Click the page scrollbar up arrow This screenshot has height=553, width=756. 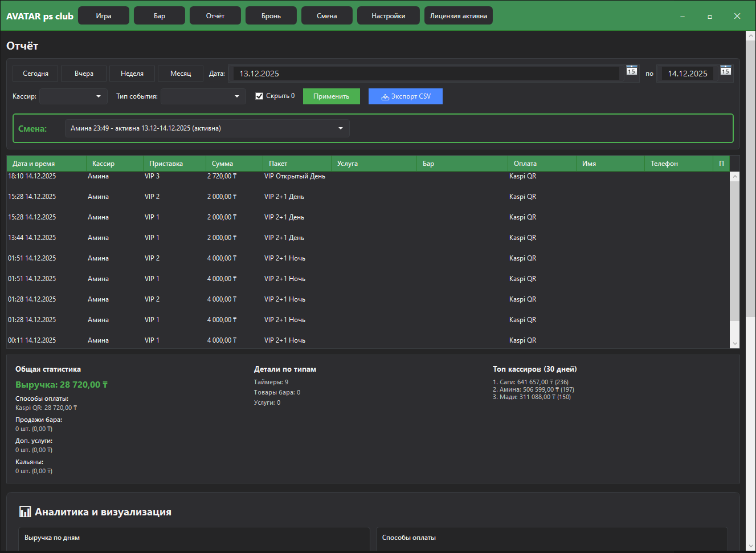pos(750,36)
